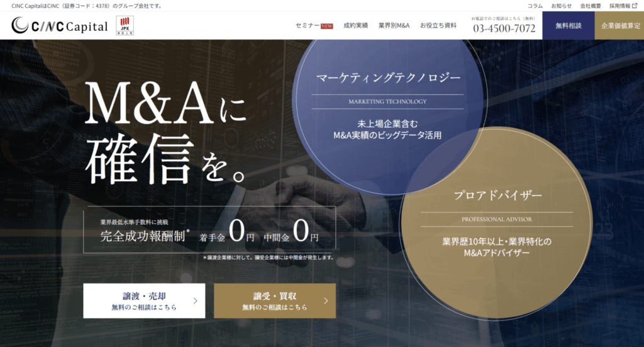Open the セミナー menu item
This screenshot has width=644, height=347.
308,26
